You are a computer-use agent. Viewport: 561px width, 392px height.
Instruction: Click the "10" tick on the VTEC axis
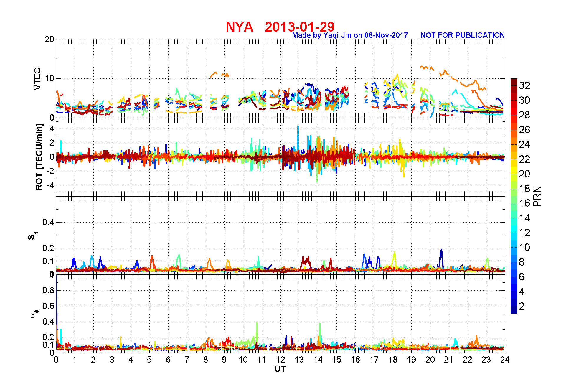coord(49,78)
